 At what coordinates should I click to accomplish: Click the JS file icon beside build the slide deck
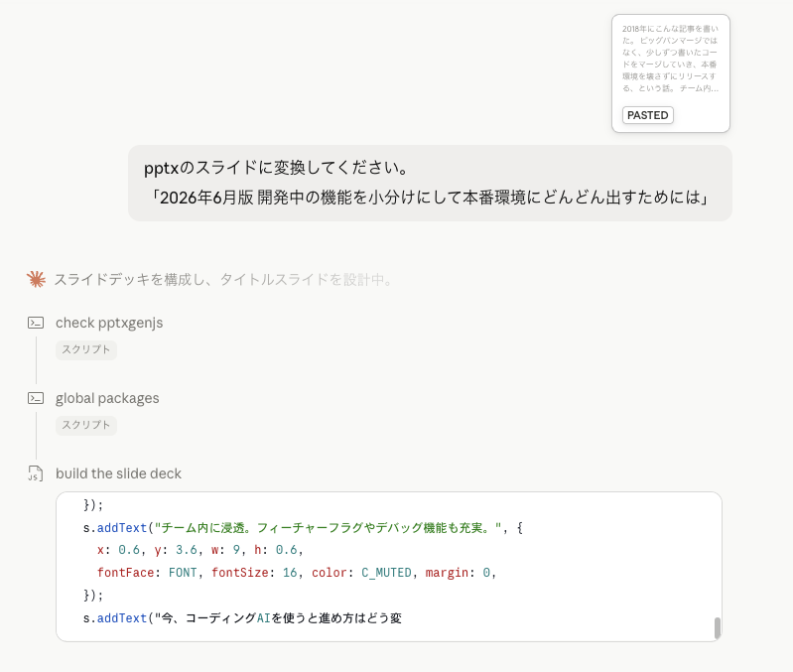point(36,473)
